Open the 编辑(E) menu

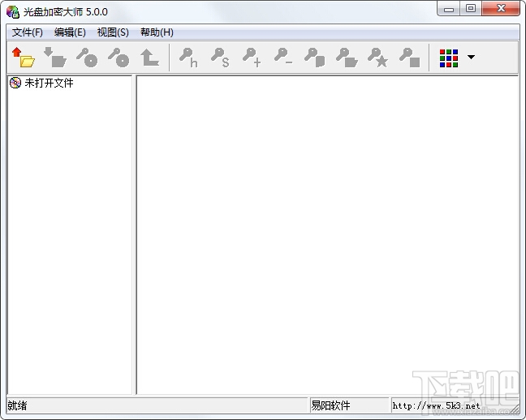tap(70, 32)
